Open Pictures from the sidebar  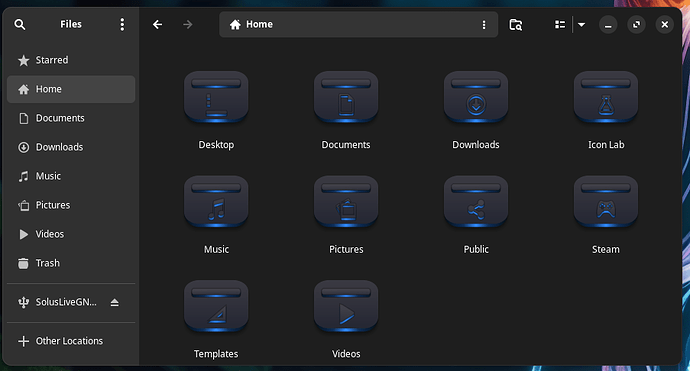tap(71, 206)
